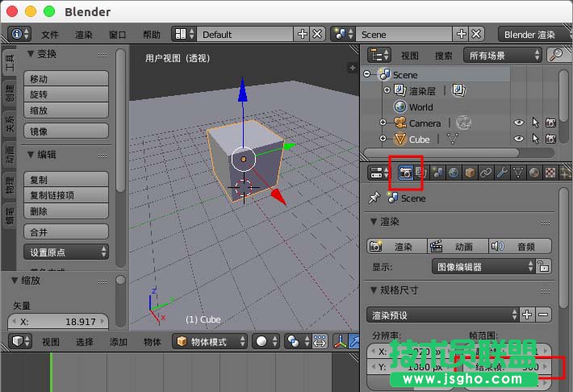Open the Render properties tab
This screenshot has width=573, height=392.
click(405, 173)
